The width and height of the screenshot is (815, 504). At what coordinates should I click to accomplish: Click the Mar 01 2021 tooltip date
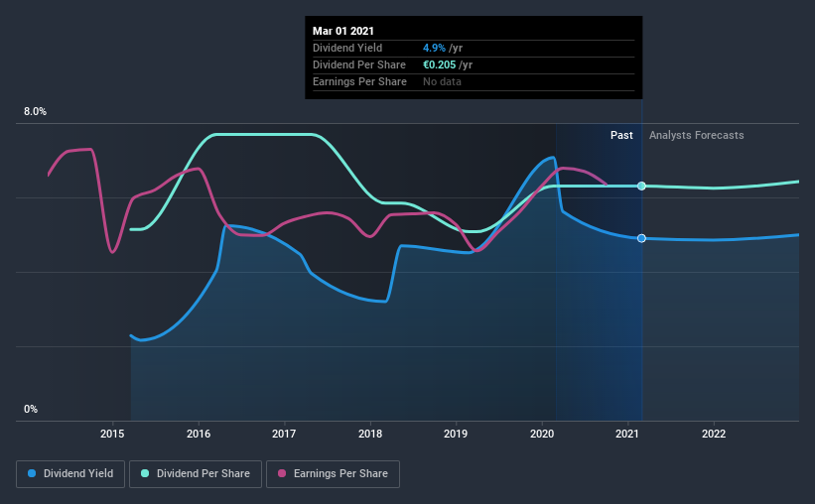(343, 31)
